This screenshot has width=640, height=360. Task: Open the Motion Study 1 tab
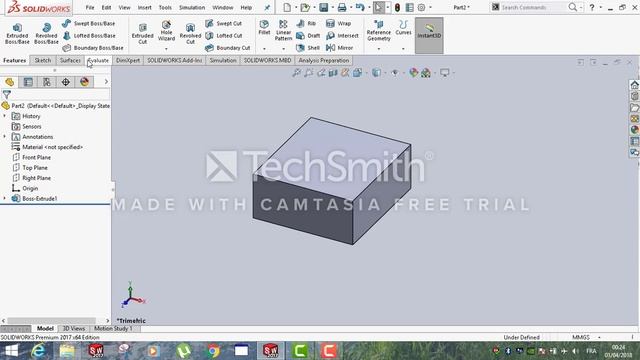point(113,329)
